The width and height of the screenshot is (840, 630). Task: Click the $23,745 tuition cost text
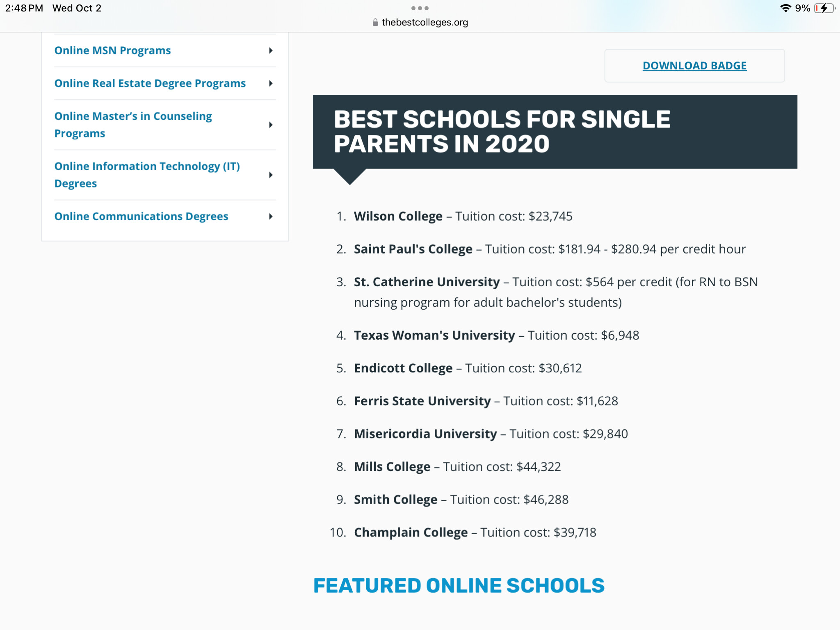(x=550, y=216)
